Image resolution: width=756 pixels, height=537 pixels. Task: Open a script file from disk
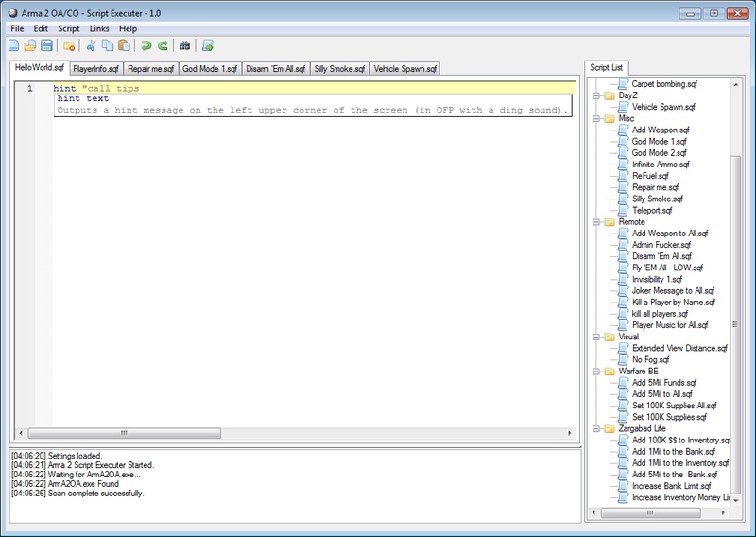click(x=30, y=45)
